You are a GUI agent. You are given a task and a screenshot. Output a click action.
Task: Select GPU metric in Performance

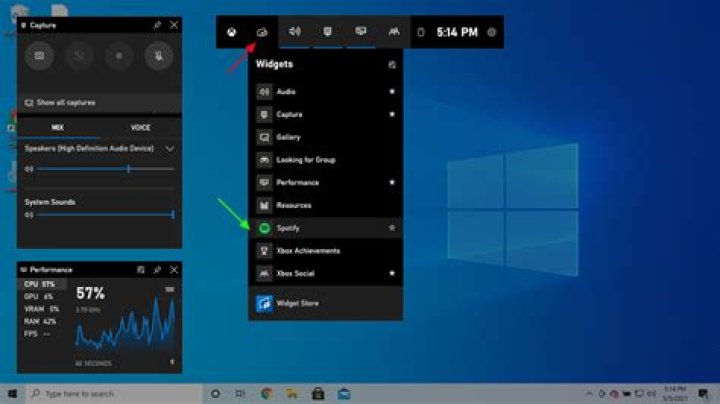click(42, 297)
